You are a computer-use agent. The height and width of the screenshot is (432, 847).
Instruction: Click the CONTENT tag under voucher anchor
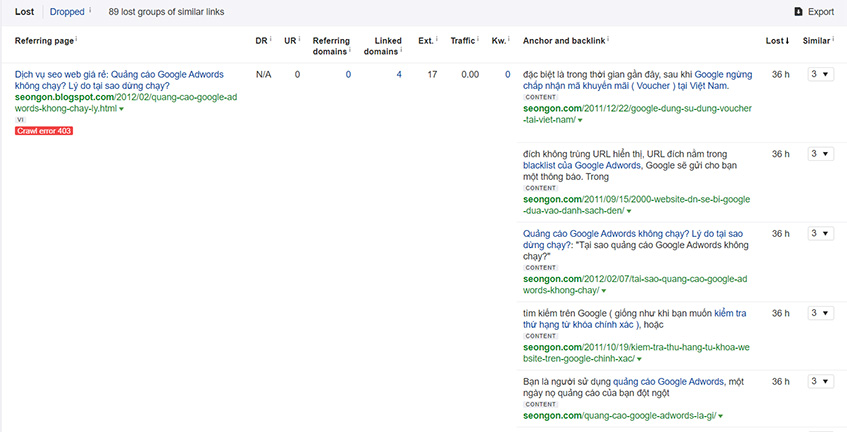[x=540, y=97]
